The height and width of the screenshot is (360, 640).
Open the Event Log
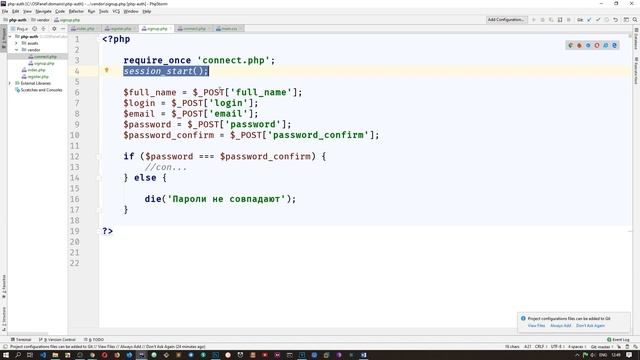[618, 340]
